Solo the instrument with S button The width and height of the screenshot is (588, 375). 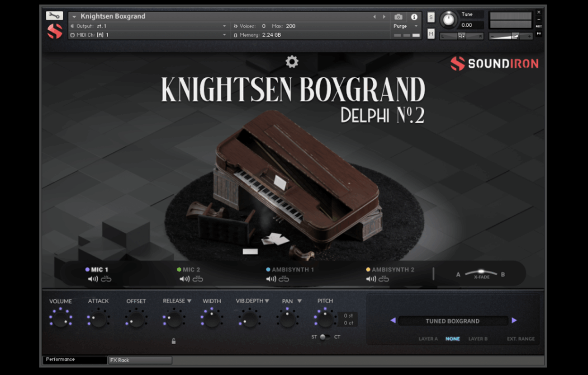tap(431, 17)
